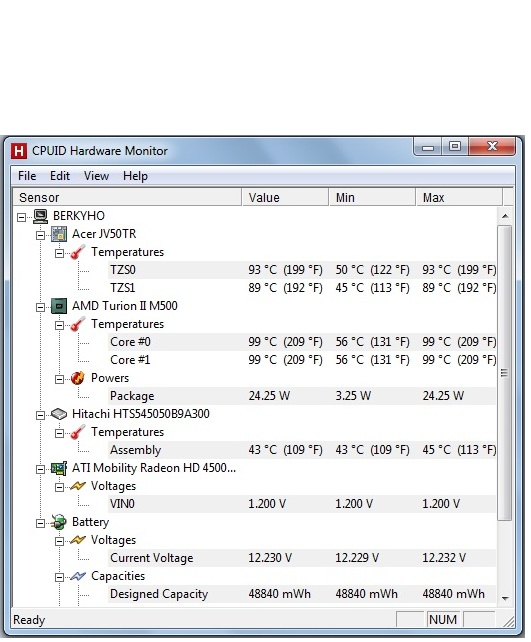The width and height of the screenshot is (531, 642).
Task: Collapse the ATI Mobility Radeon node
Action: (40, 469)
